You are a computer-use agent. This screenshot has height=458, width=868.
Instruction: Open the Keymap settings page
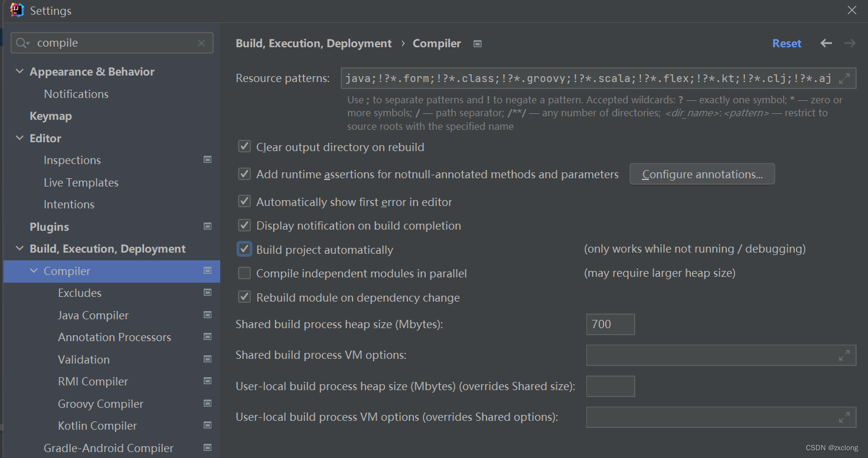51,116
